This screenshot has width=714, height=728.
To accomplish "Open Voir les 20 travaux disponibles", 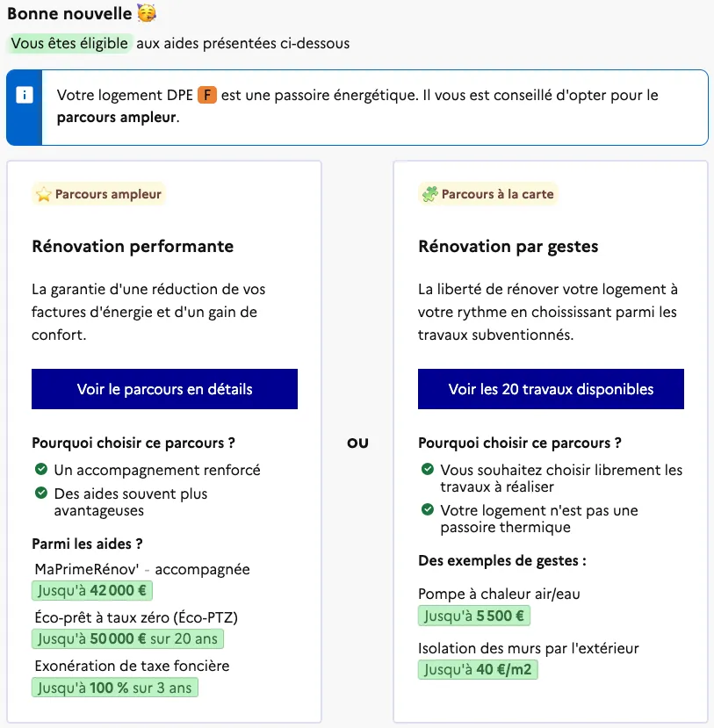I will 551,389.
